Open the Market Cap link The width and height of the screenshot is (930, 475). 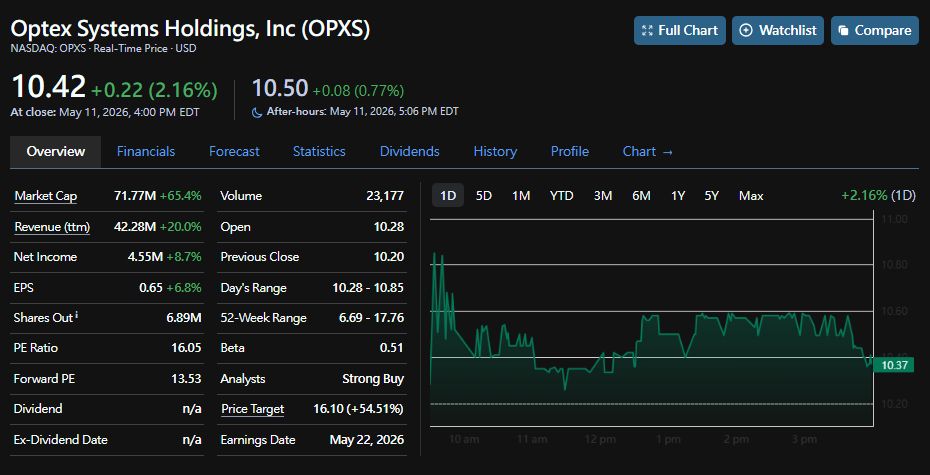[x=46, y=196]
